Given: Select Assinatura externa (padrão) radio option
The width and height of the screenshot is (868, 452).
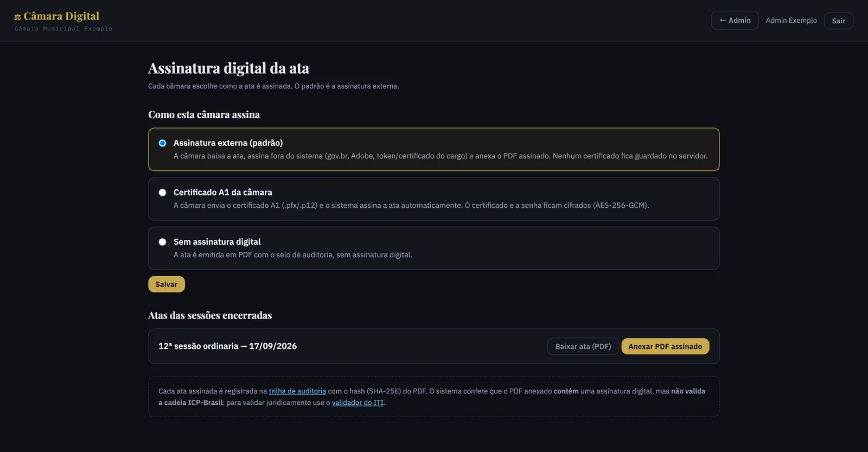Looking at the screenshot, I should click(162, 143).
